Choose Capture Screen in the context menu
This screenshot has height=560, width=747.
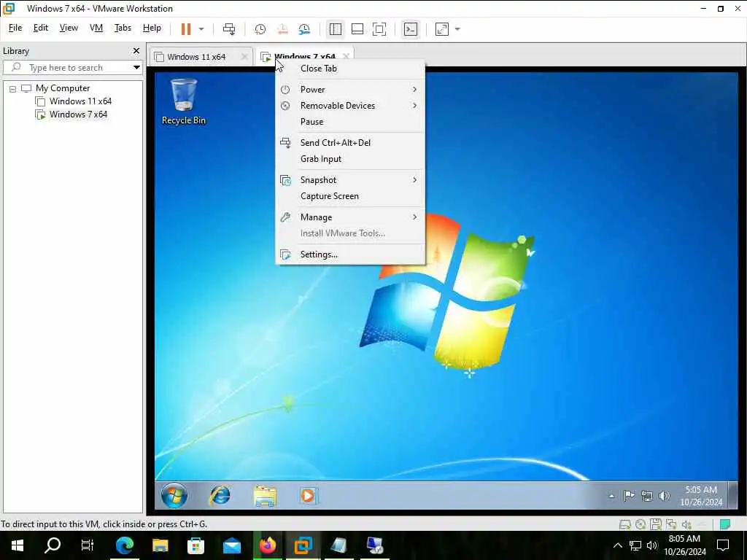pos(350,196)
